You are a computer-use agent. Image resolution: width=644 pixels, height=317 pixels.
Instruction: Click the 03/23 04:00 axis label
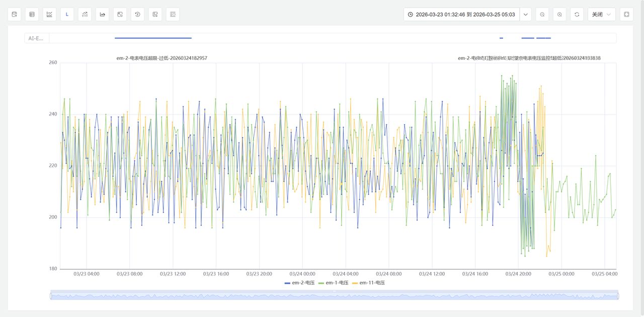point(87,274)
